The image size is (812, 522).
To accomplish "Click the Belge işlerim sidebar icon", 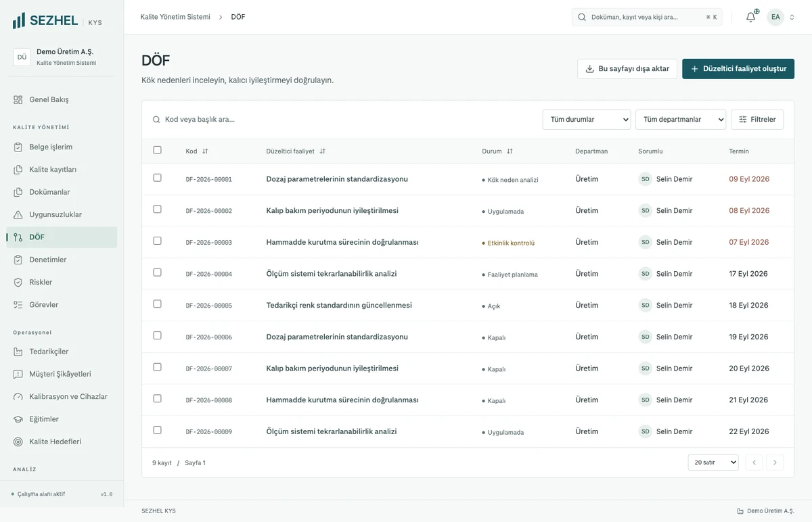I will (18, 147).
